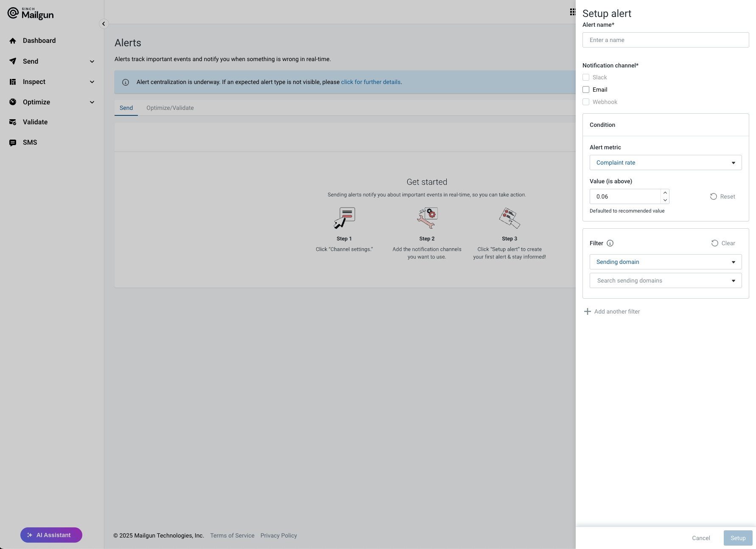Check the Webhook notification channel
Image resolution: width=756 pixels, height=549 pixels.
tap(586, 102)
